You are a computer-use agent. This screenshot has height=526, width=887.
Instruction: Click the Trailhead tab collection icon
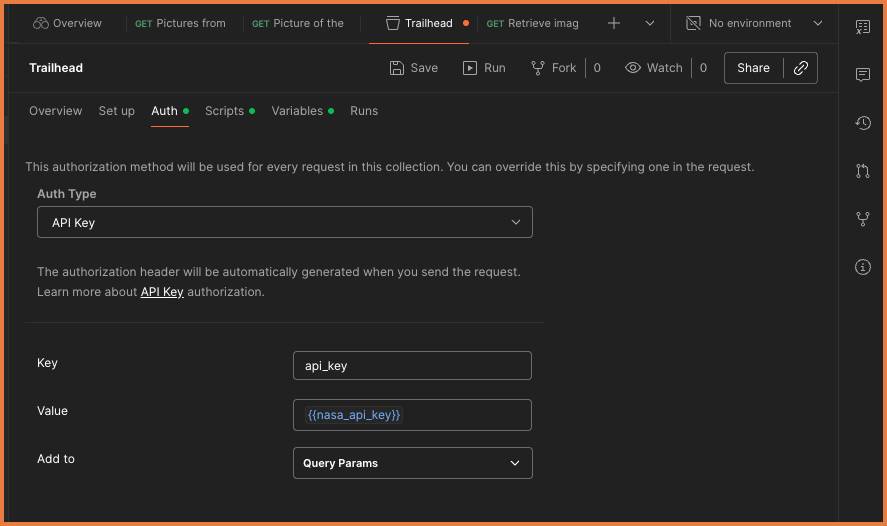[x=393, y=23]
